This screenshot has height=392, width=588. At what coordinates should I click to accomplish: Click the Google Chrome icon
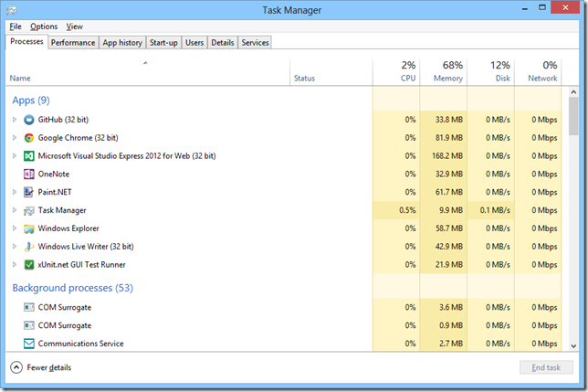[x=29, y=138]
